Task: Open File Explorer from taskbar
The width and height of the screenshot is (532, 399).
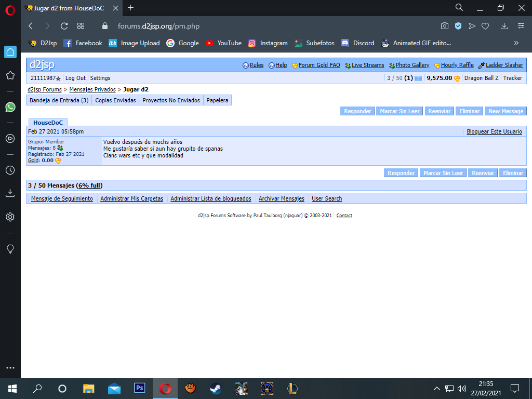Action: pos(88,389)
